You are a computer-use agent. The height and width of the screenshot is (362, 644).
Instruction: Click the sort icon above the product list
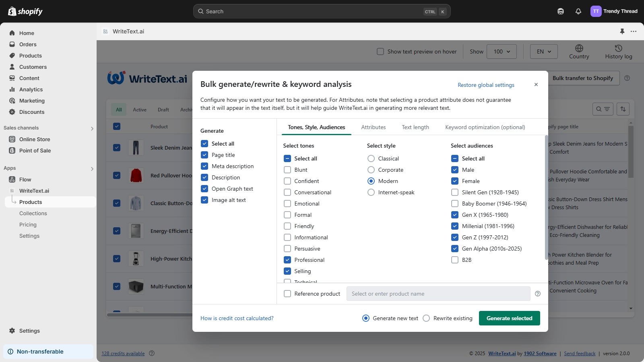(x=623, y=109)
